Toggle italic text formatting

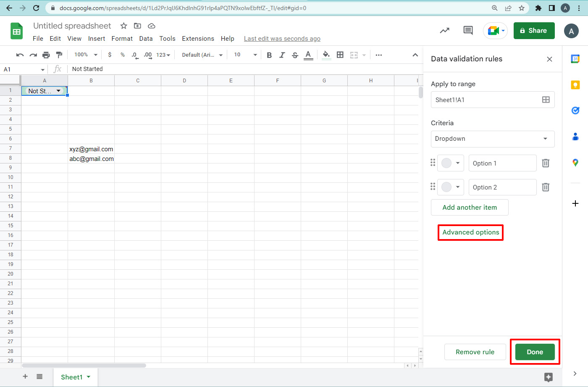point(282,55)
